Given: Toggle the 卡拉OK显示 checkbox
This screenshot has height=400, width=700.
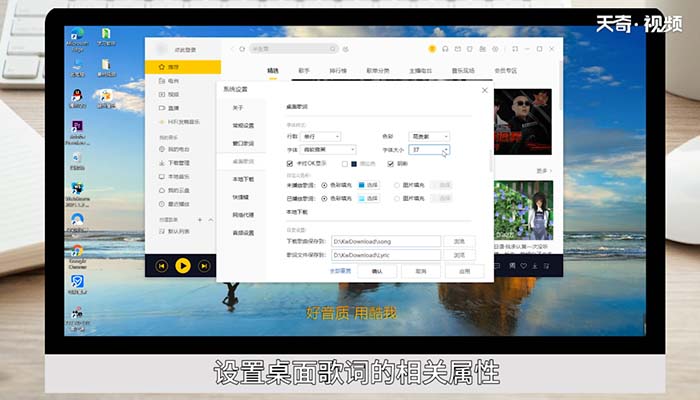Looking at the screenshot, I should pos(290,164).
